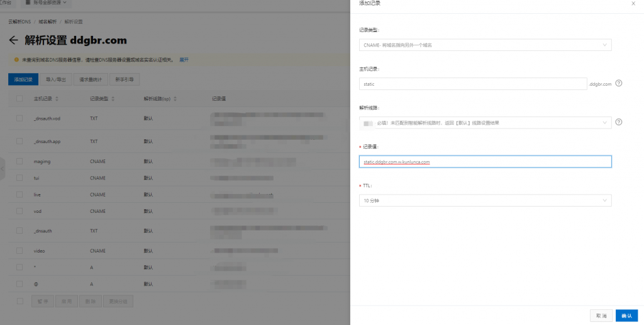Click 默认 line in tui row

148,178
